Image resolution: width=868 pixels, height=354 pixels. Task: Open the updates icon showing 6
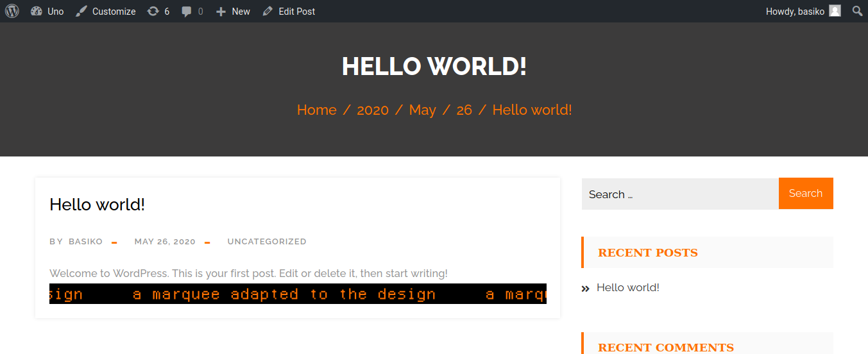(x=153, y=11)
